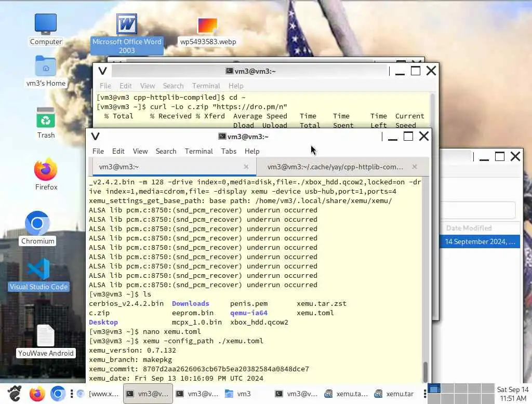532x404 pixels.
Task: Switch to [www.x... Chromium taskbar window
Action: click(x=98, y=394)
